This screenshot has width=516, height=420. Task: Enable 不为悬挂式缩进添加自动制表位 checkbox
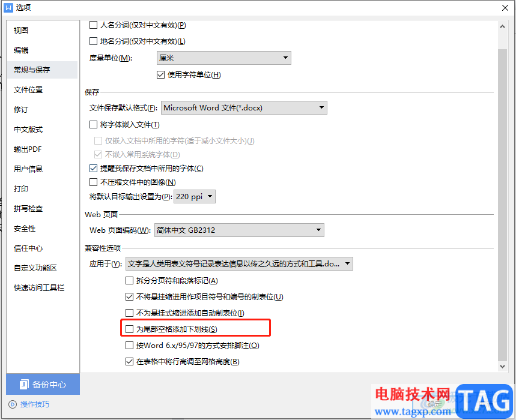[129, 313]
